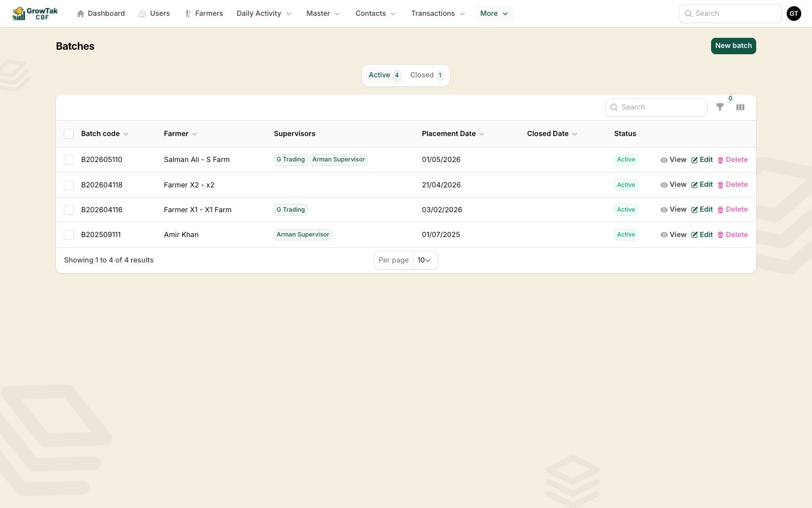
Task: Click the trash icon for B202605110
Action: pos(720,160)
